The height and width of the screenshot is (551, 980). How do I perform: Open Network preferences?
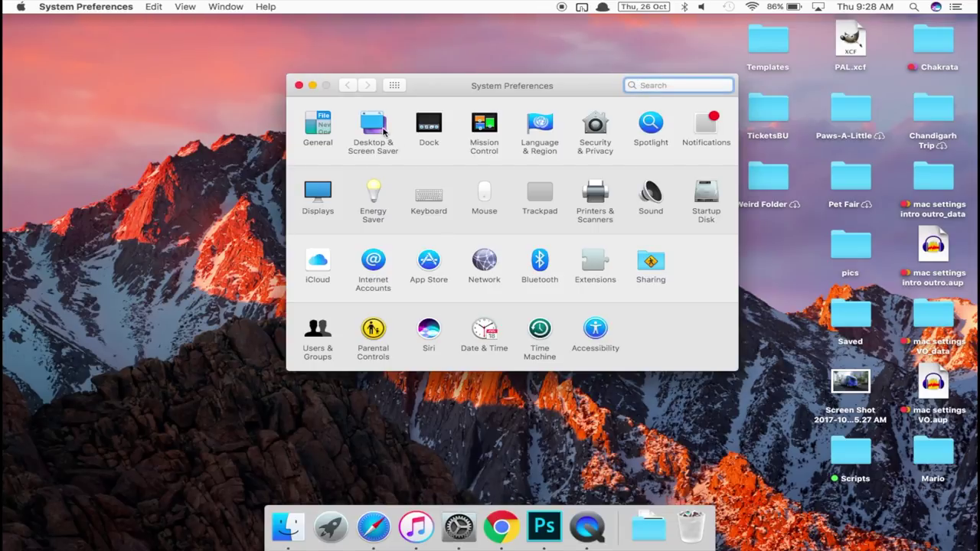click(484, 266)
